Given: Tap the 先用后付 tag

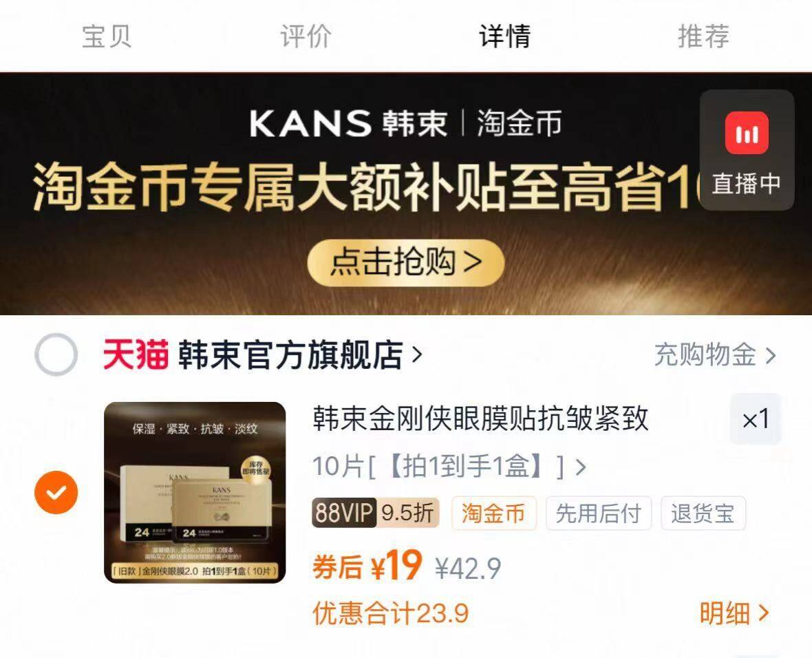Looking at the screenshot, I should click(x=598, y=513).
